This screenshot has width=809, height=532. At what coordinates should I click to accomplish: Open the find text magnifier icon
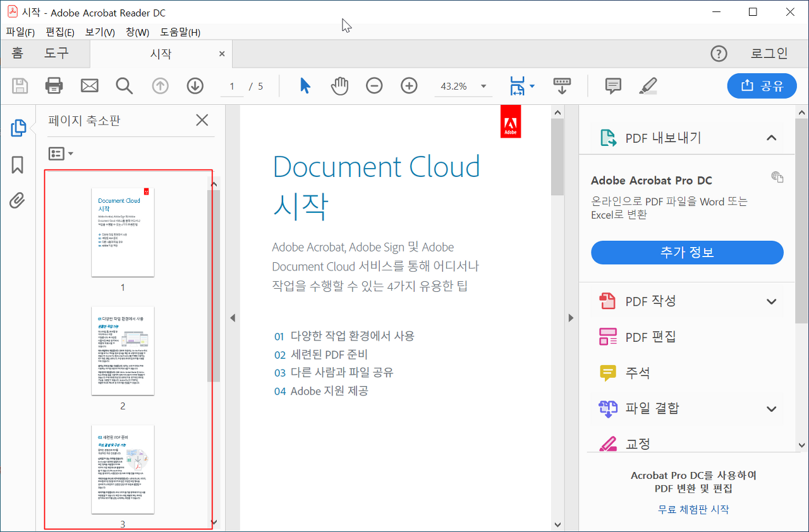click(x=125, y=86)
